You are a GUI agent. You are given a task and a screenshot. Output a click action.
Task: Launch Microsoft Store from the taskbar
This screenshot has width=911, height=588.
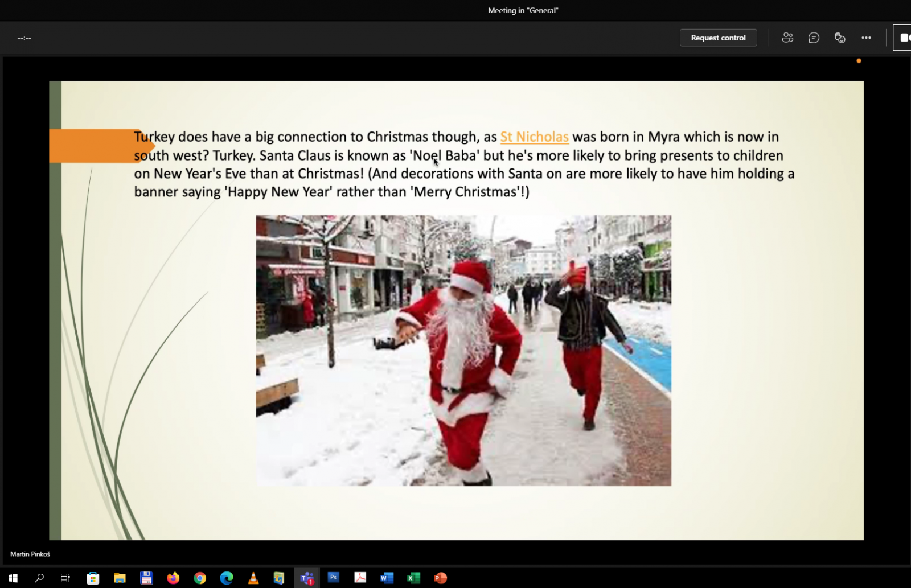tap(93, 578)
